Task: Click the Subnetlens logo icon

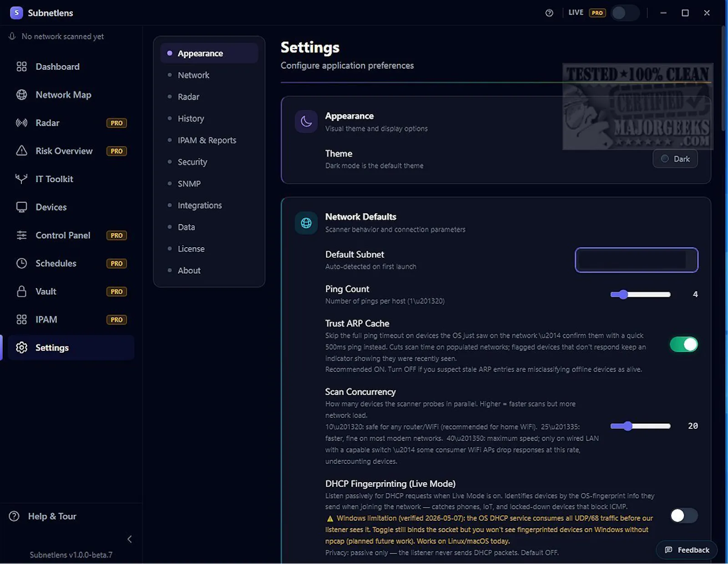Action: [x=16, y=13]
